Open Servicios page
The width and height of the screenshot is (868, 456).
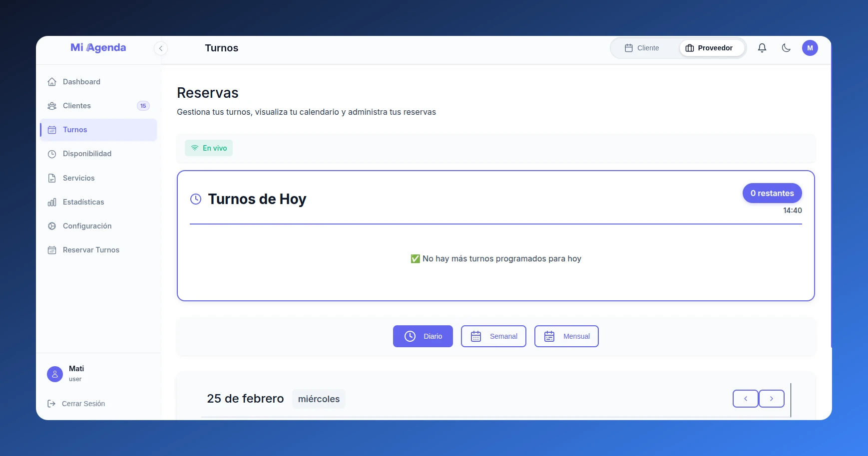pos(98,178)
